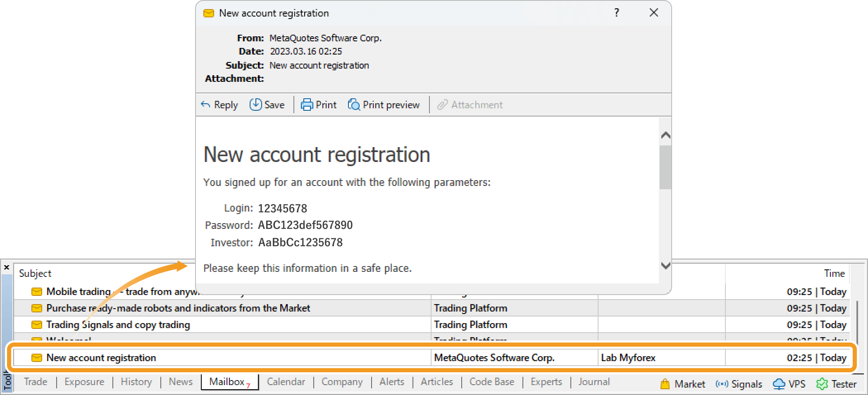Screen dimensions: 868x395
Task: Click the message scrollbar up arrow
Action: pyautogui.click(x=665, y=135)
